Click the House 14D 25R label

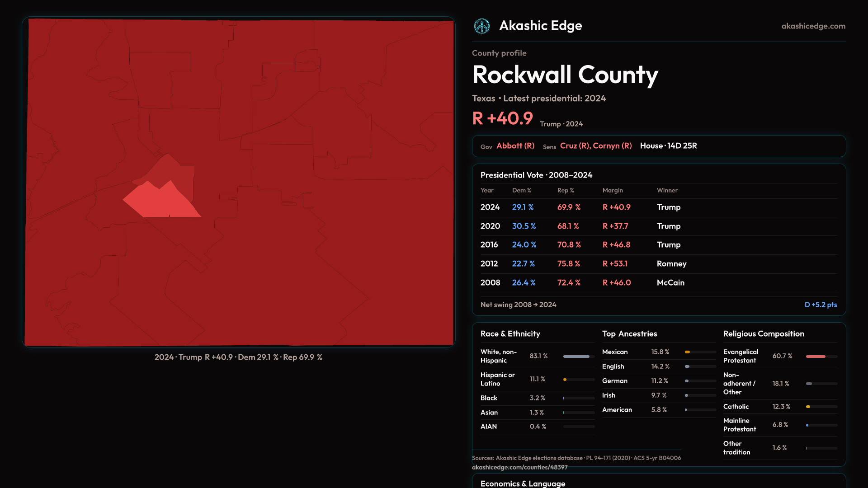(668, 146)
